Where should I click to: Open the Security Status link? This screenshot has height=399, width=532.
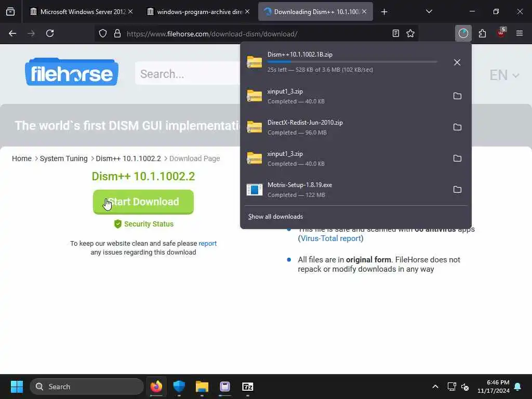point(144,224)
